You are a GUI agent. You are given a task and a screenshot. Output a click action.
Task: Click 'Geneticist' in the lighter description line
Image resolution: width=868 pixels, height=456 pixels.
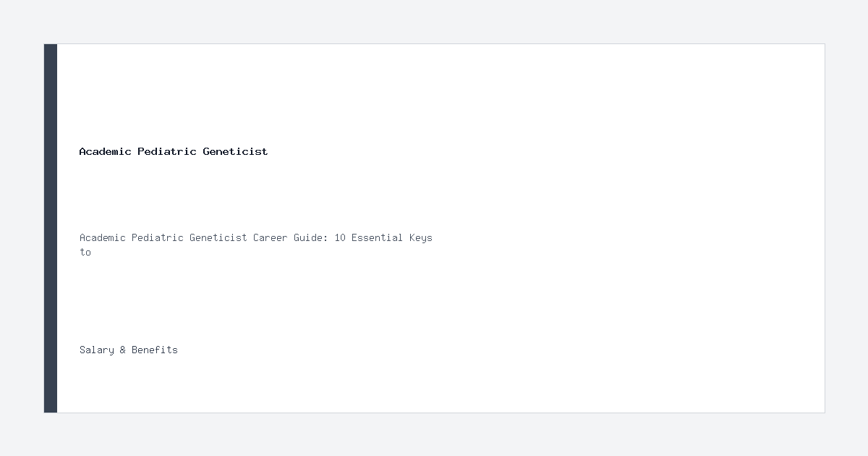pos(218,237)
